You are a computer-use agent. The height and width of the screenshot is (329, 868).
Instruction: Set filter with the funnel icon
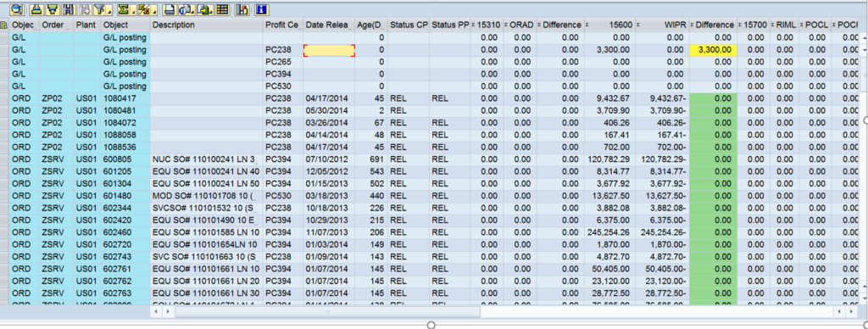[103, 9]
